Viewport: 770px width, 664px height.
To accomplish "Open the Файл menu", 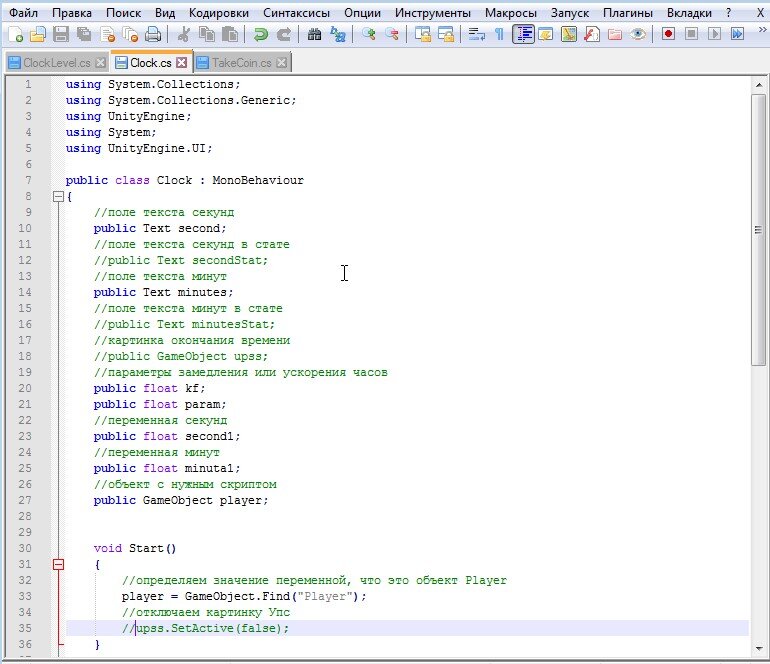I will [23, 13].
